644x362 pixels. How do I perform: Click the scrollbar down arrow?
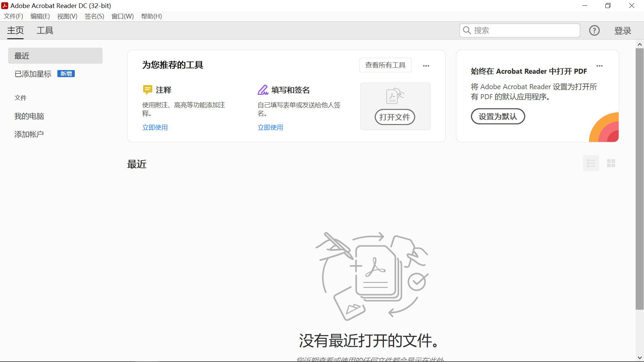[x=640, y=358]
